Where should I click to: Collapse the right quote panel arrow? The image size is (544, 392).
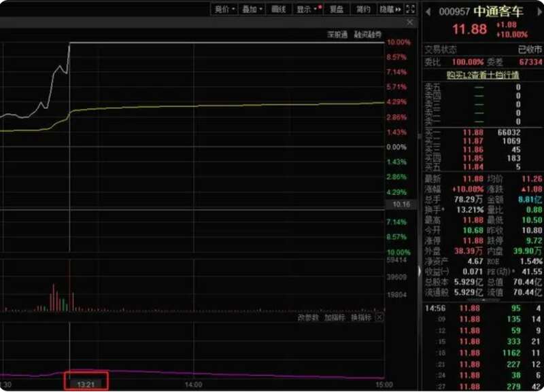coord(419,271)
